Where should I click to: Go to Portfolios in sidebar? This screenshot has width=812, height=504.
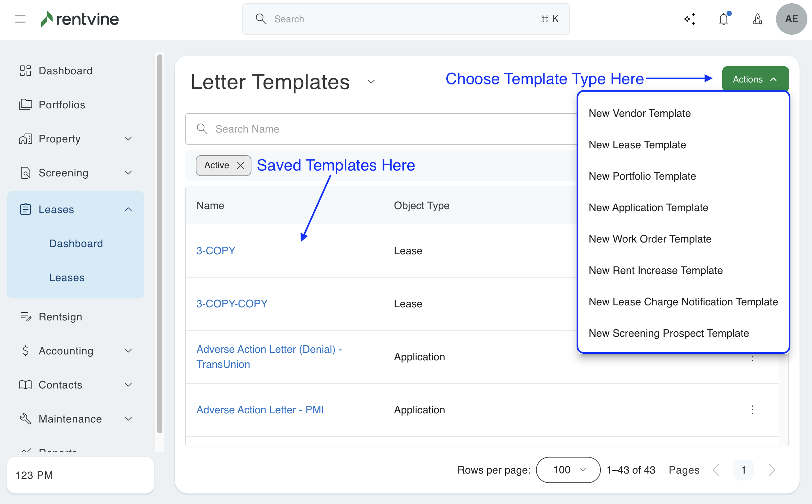tap(62, 105)
